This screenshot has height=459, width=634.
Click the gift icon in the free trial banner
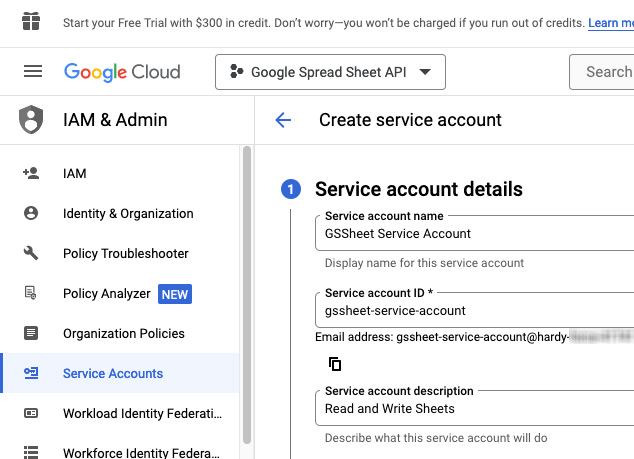[31, 21]
